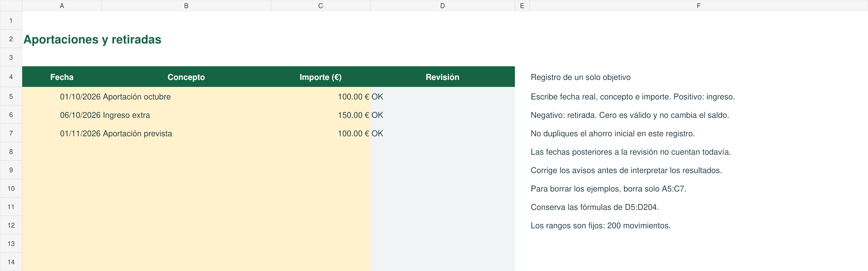
Task: Click the 'Concepto' header cell
Action: [186, 77]
